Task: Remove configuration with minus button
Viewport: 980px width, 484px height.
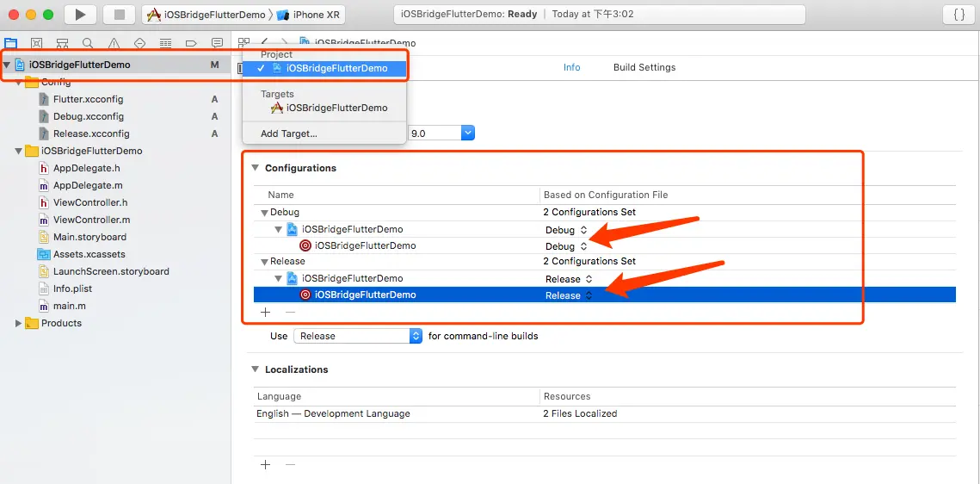Action: (x=290, y=312)
